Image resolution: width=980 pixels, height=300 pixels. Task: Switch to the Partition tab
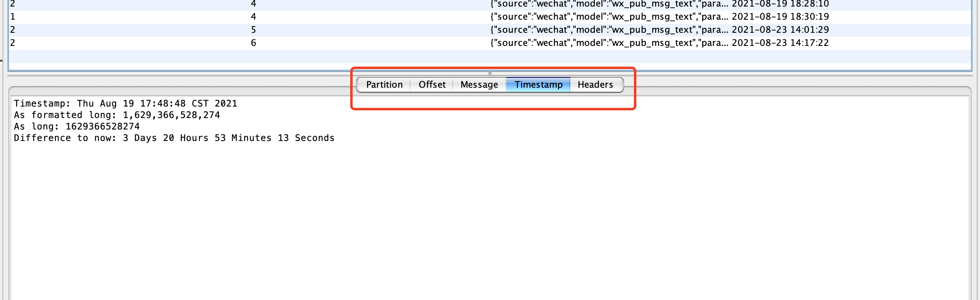(x=384, y=85)
